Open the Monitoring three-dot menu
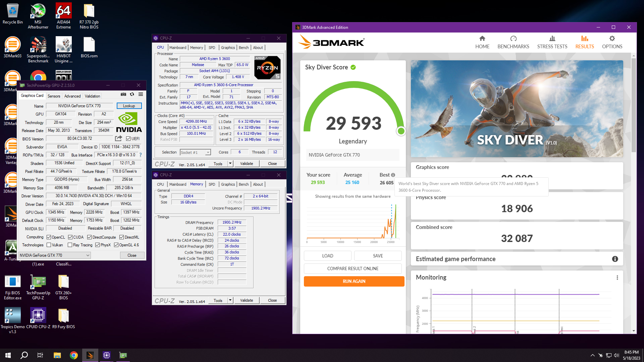 (617, 278)
